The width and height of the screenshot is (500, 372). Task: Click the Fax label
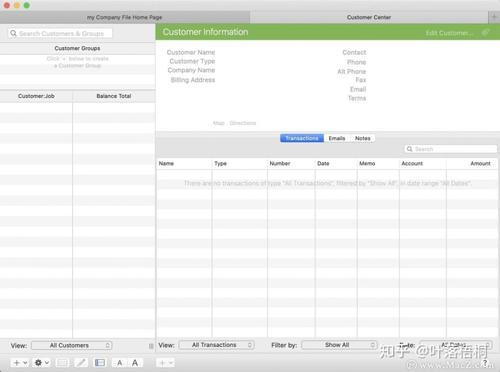pos(361,80)
